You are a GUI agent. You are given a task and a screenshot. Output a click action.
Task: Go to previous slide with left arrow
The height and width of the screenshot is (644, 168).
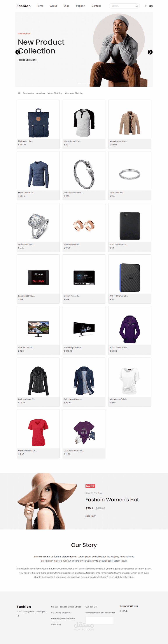[x=18, y=52]
